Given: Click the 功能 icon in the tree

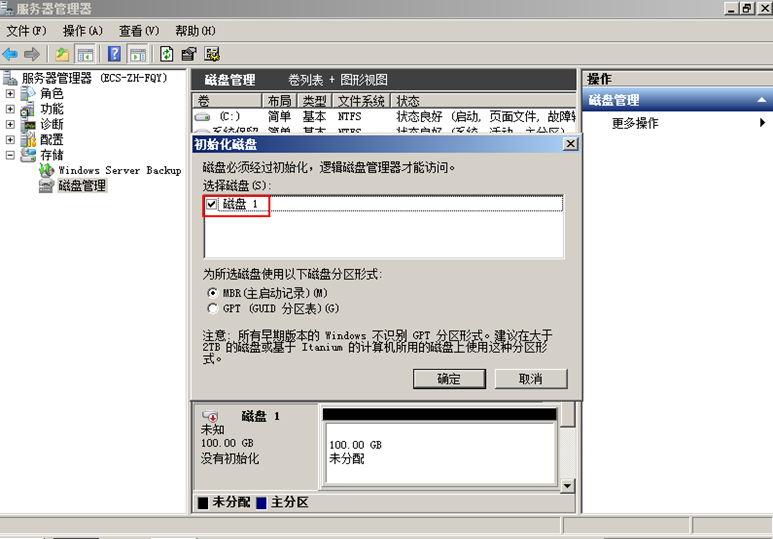Looking at the screenshot, I should (27, 109).
